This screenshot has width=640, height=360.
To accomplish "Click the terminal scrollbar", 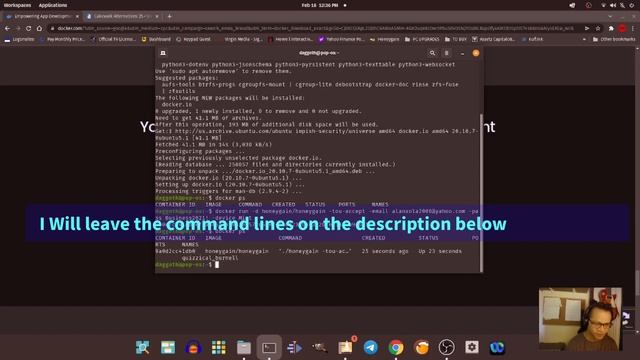I will [481, 192].
